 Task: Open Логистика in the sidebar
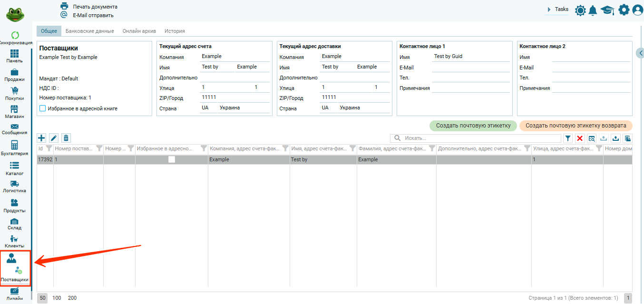coord(14,186)
